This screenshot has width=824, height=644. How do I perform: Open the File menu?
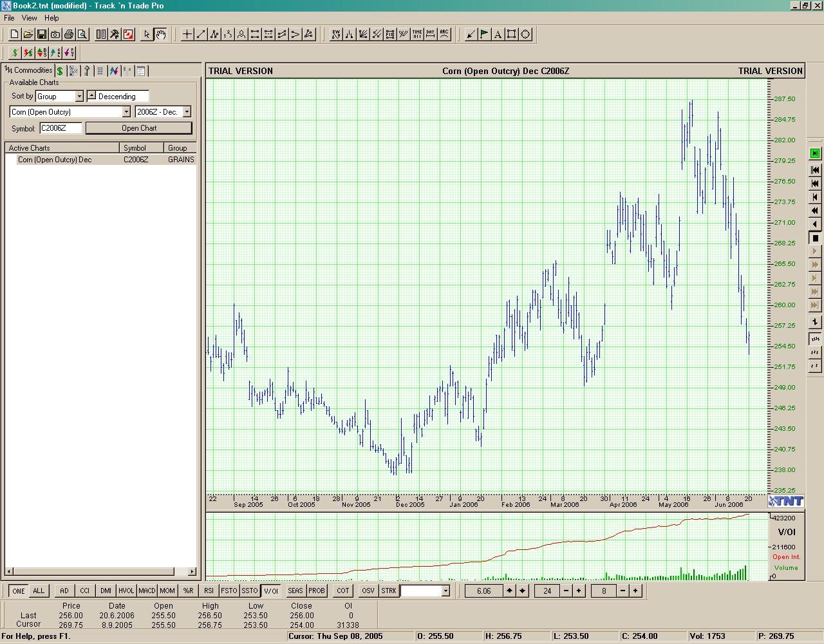click(9, 18)
